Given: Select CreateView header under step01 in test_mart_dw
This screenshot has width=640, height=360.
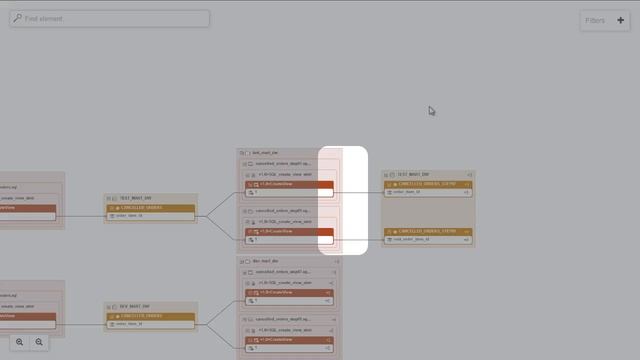Looking at the screenshot, I should tap(289, 184).
